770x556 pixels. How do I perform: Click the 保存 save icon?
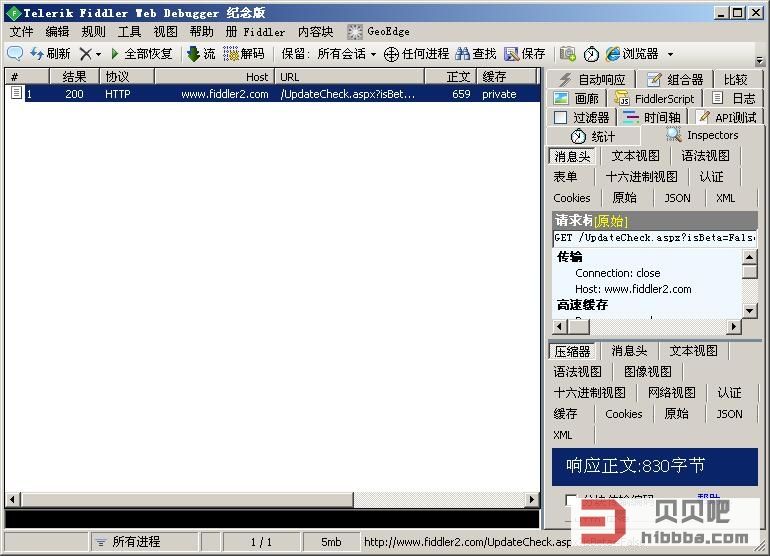[512, 54]
